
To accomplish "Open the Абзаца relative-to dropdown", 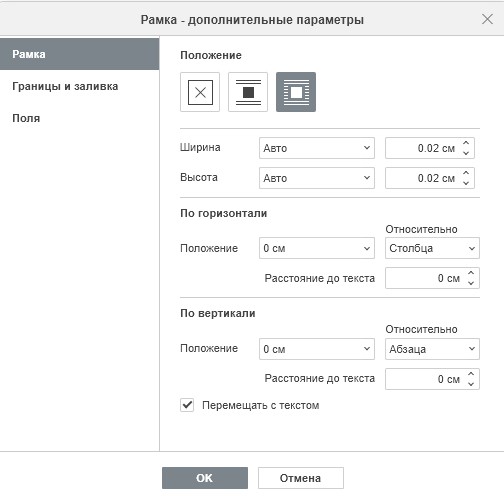I will click(432, 349).
